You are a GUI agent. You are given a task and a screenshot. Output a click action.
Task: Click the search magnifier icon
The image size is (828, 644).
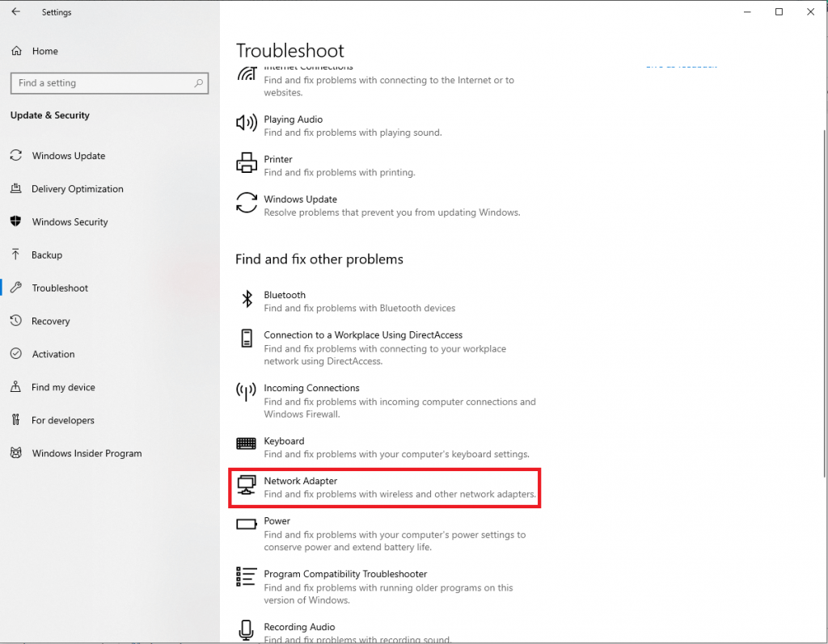[199, 83]
